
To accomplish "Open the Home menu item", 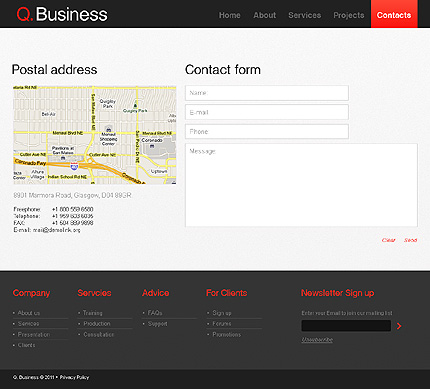I will point(230,15).
